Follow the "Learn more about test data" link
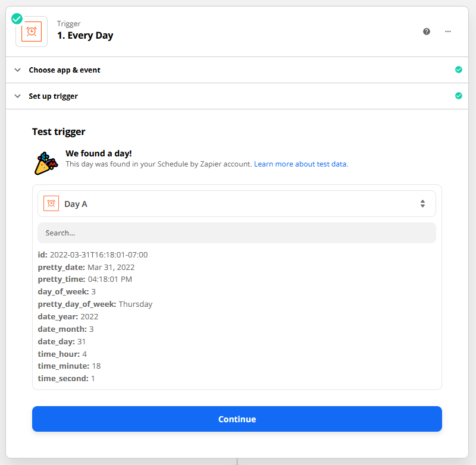 [300, 164]
